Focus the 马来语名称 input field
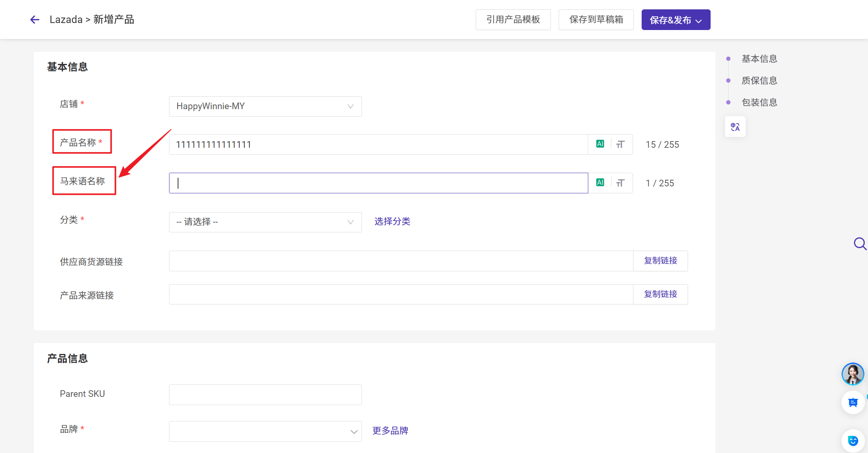This screenshot has height=453, width=868. pyautogui.click(x=378, y=183)
